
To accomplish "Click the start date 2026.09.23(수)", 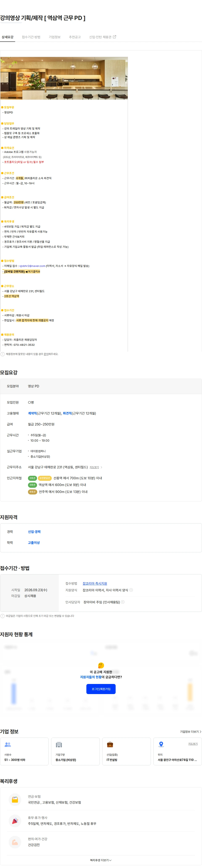I will point(36,590).
